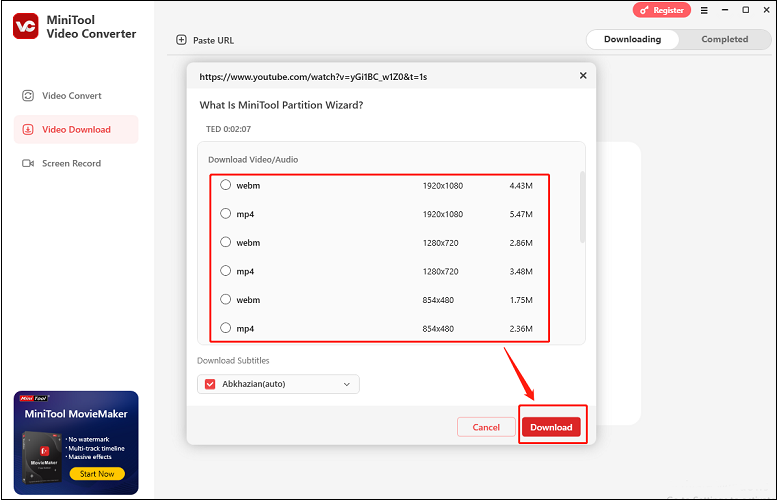
Task: Click the format list scrollbar
Action: point(582,207)
